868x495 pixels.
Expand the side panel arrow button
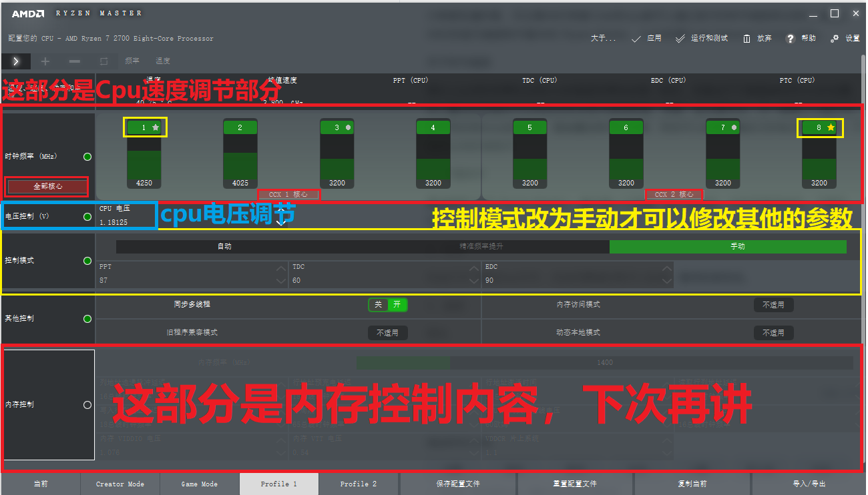click(15, 61)
